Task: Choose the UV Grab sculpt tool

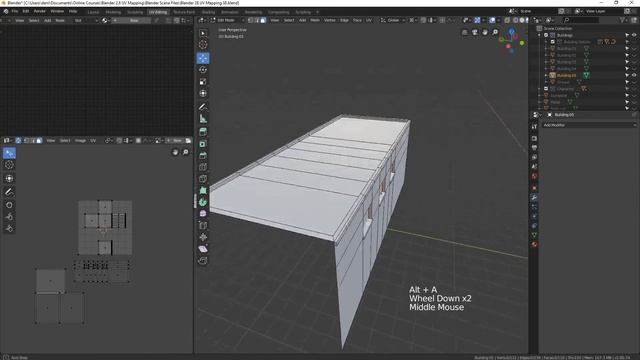Action: pyautogui.click(x=9, y=205)
